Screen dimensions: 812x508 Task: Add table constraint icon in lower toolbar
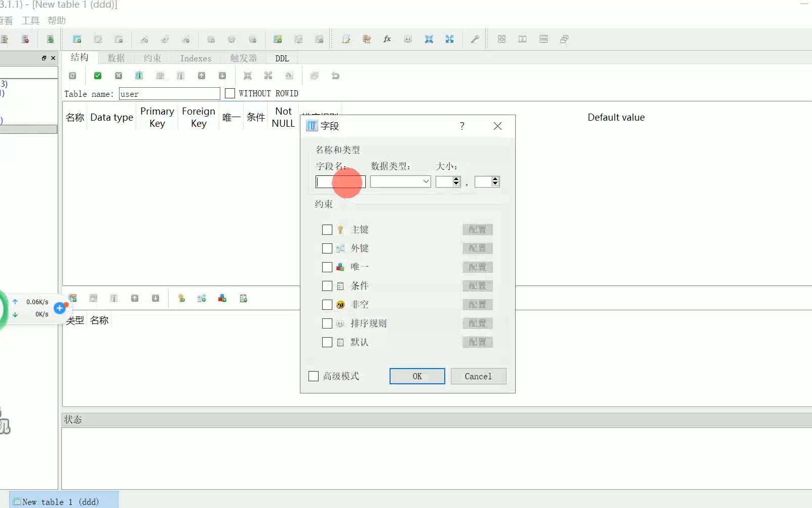[x=73, y=298]
